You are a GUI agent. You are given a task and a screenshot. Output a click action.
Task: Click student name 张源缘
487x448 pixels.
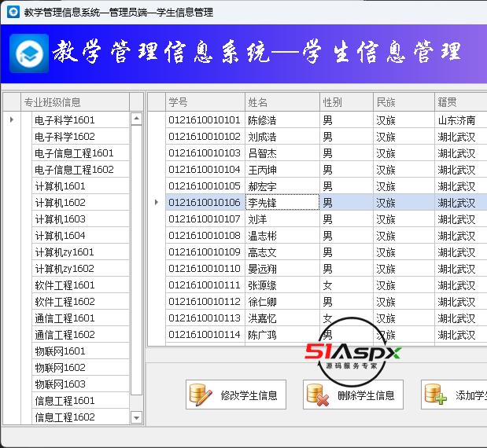[282, 285]
